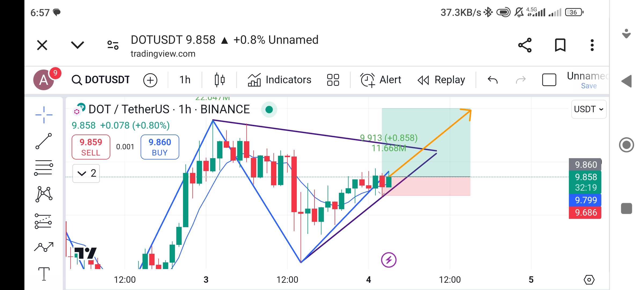The height and width of the screenshot is (290, 644).
Task: Select the Text annotation tool
Action: pos(44,274)
